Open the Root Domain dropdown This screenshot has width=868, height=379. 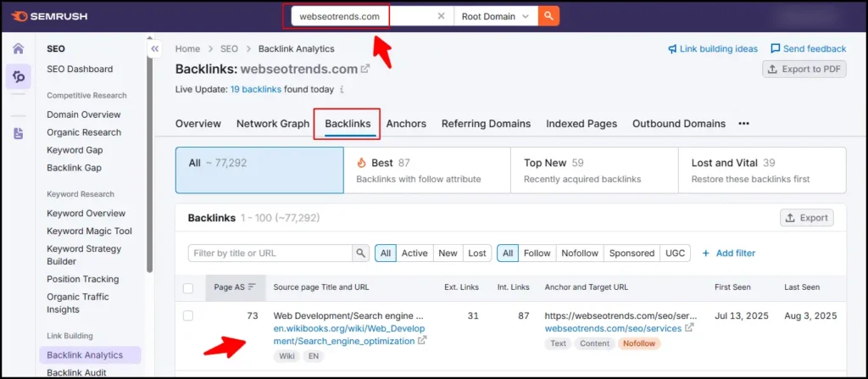pos(496,16)
